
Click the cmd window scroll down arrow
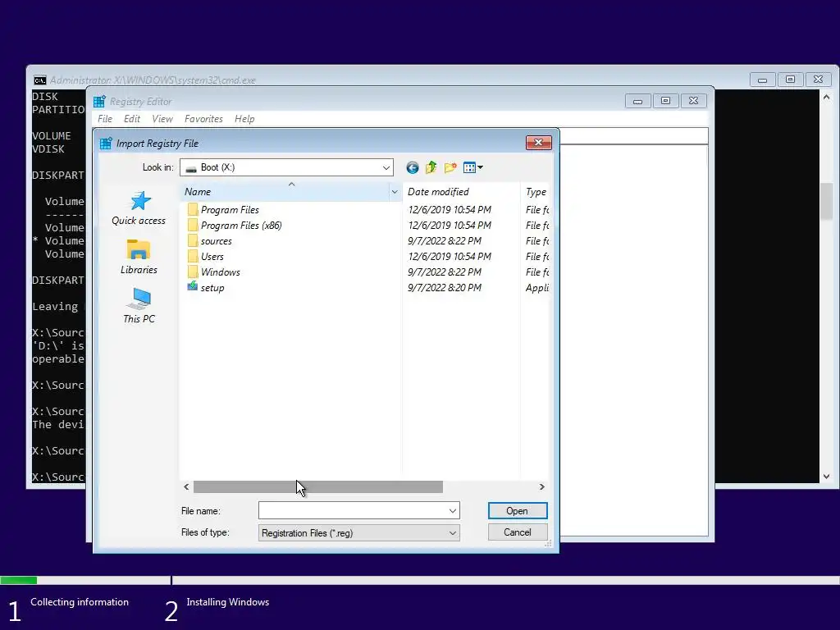pyautogui.click(x=826, y=477)
